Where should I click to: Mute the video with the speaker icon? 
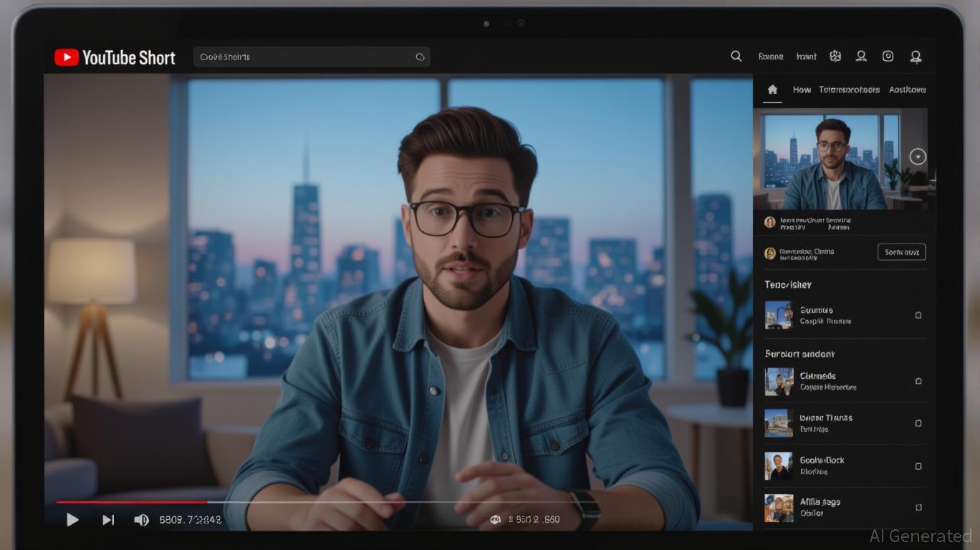(x=142, y=520)
